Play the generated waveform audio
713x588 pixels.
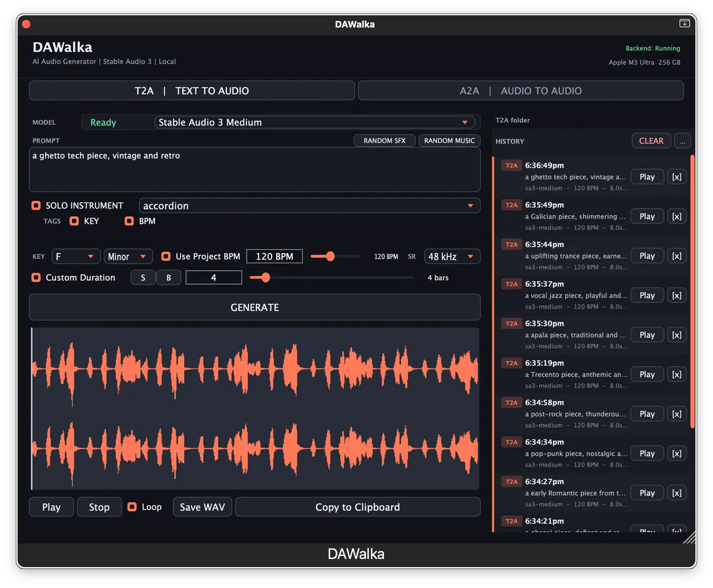(52, 507)
